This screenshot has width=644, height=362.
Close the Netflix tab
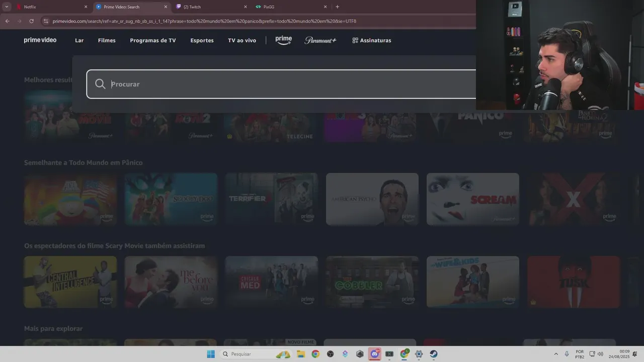(86, 7)
